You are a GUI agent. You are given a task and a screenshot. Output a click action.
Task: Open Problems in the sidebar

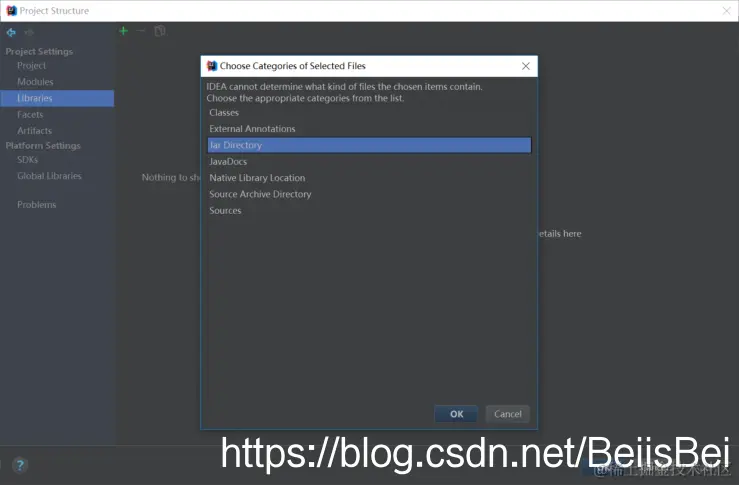[x=57, y=205]
